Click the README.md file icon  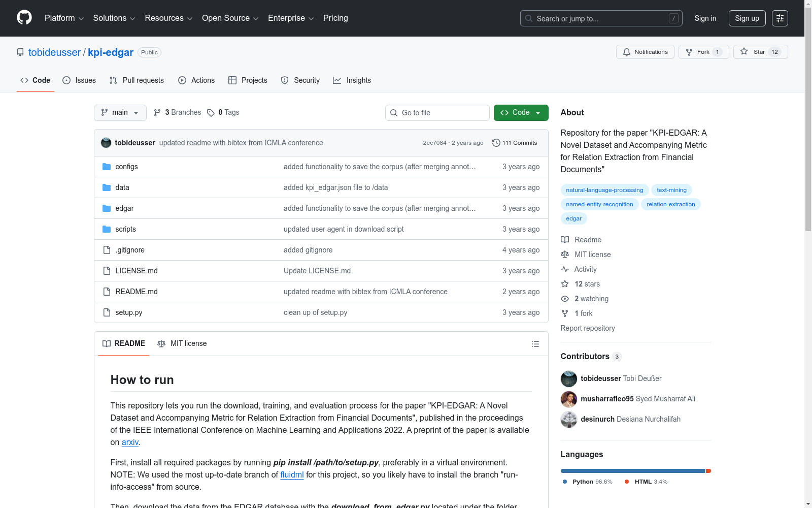107,292
